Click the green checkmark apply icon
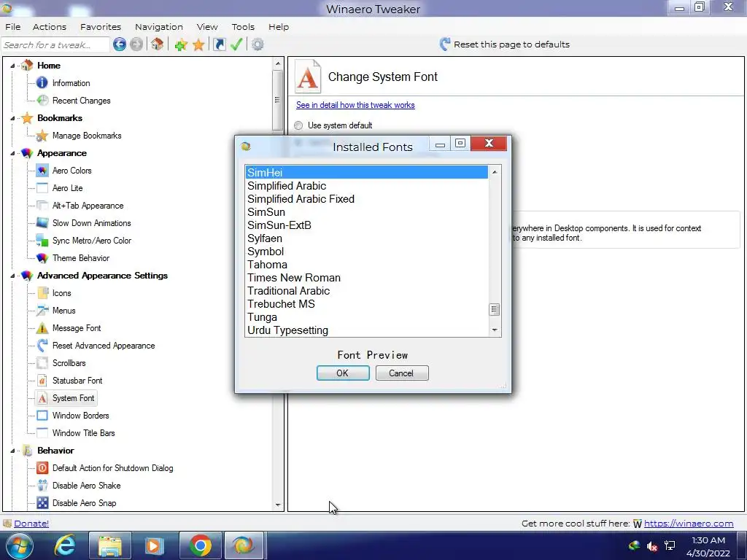Screen dimensions: 747x560 point(236,44)
